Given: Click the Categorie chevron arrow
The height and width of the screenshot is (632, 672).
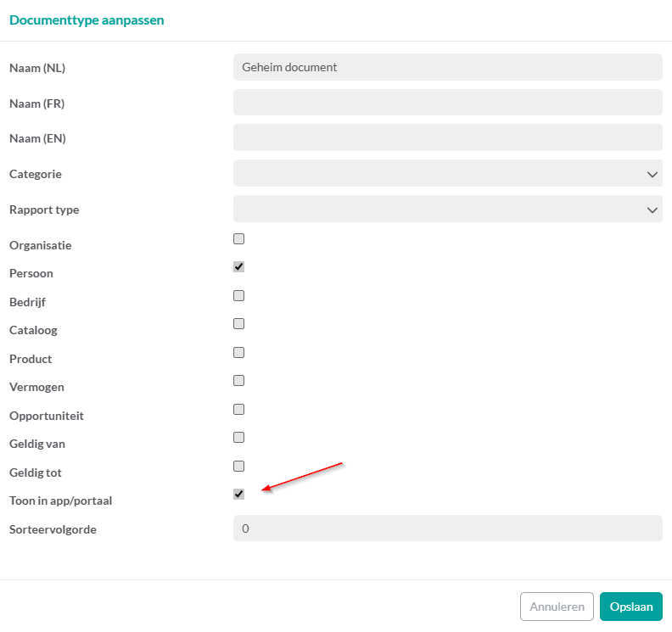Looking at the screenshot, I should point(652,174).
